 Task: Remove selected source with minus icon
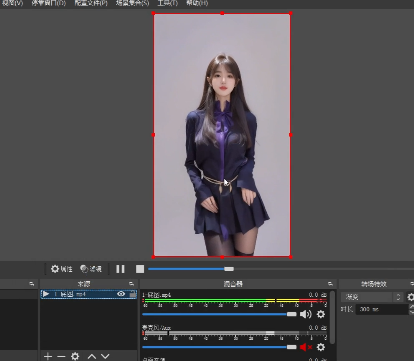61,356
